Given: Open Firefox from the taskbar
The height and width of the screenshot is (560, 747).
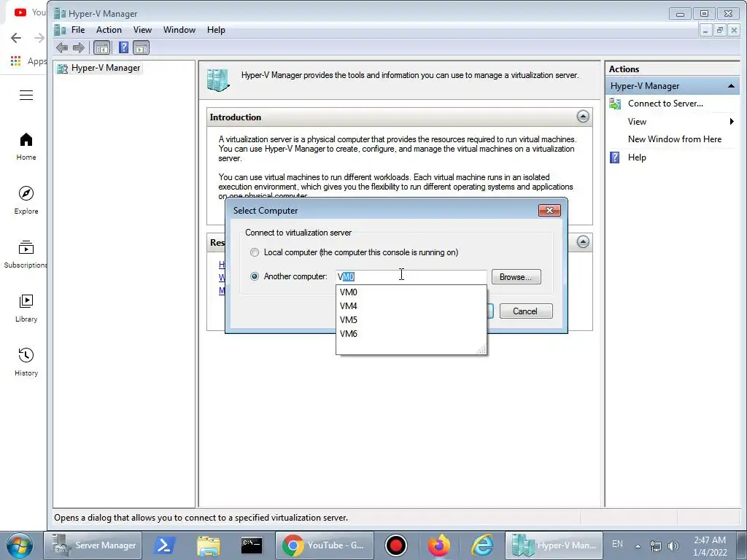Looking at the screenshot, I should tap(438, 545).
